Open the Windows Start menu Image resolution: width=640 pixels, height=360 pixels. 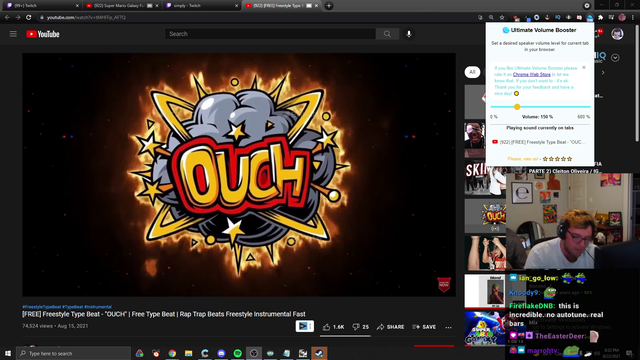tap(8, 353)
